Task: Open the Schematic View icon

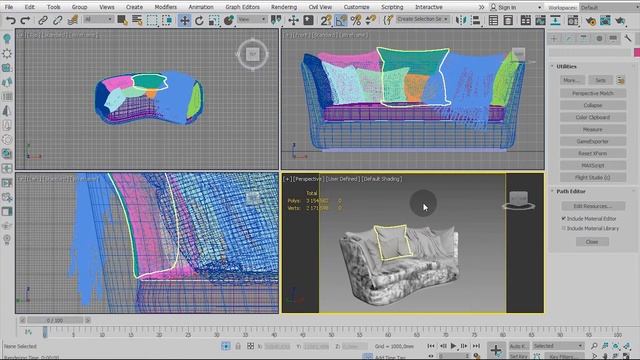Action: [x=555, y=20]
